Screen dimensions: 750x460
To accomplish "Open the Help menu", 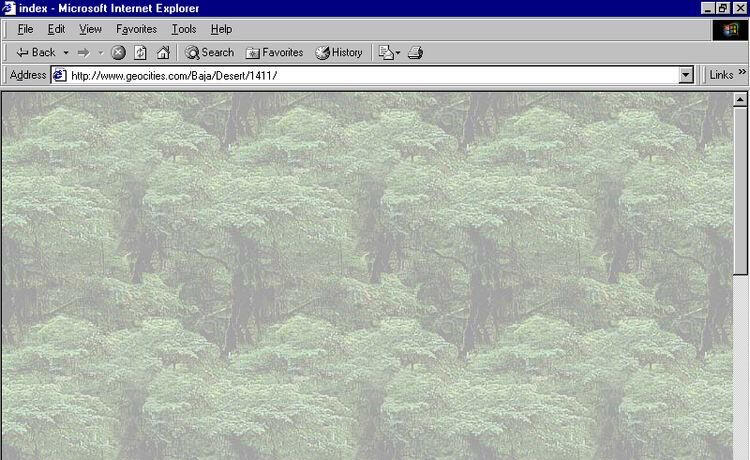I will click(221, 29).
